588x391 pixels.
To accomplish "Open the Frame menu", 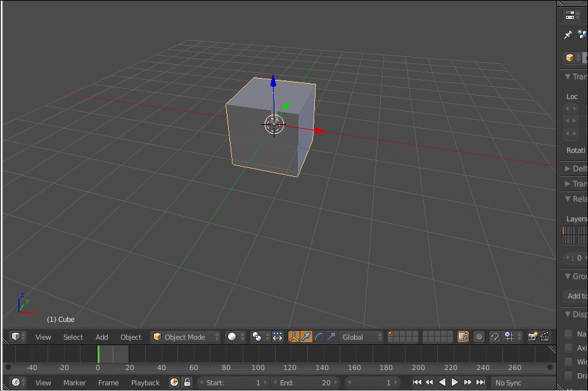I will tap(108, 383).
